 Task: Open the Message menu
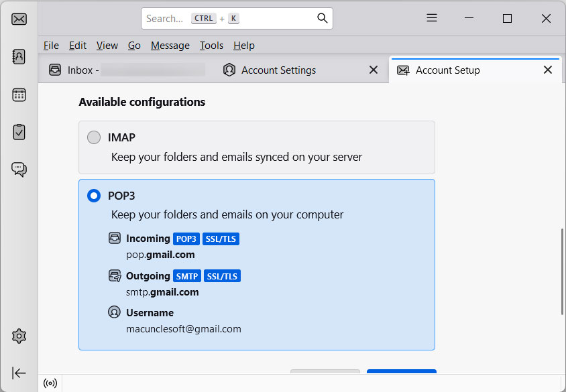(170, 46)
